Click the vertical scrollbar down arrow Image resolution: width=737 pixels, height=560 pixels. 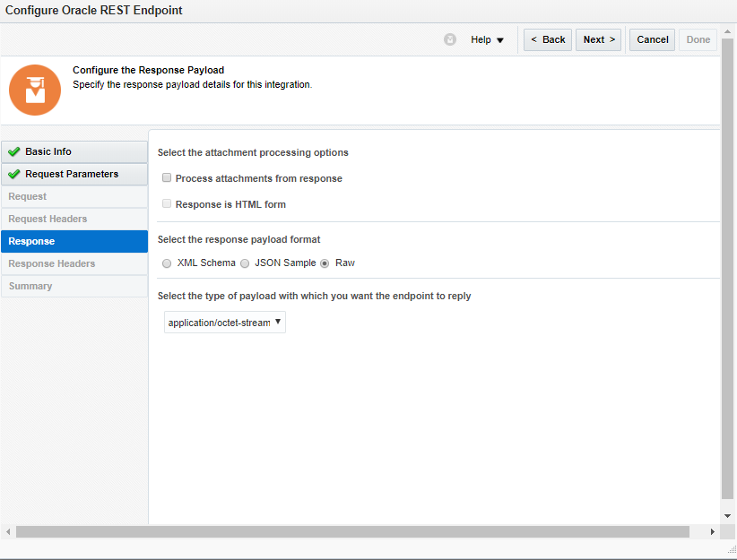coord(727,516)
